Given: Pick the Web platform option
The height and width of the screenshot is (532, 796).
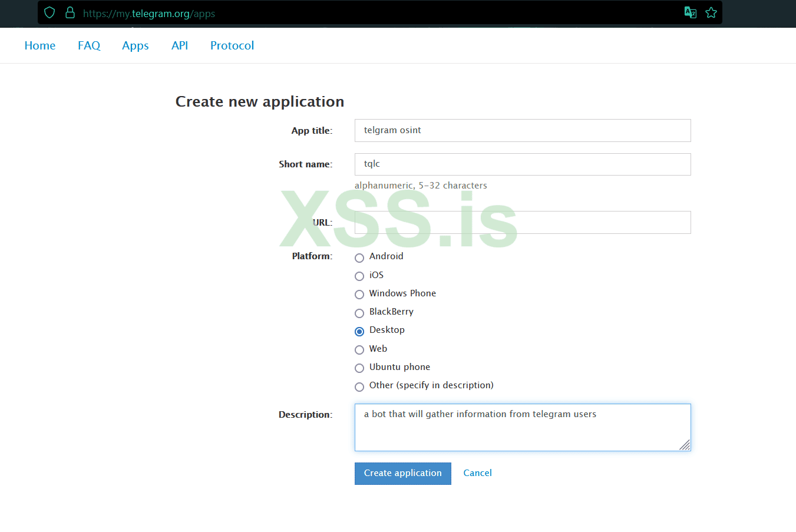Looking at the screenshot, I should coord(359,349).
